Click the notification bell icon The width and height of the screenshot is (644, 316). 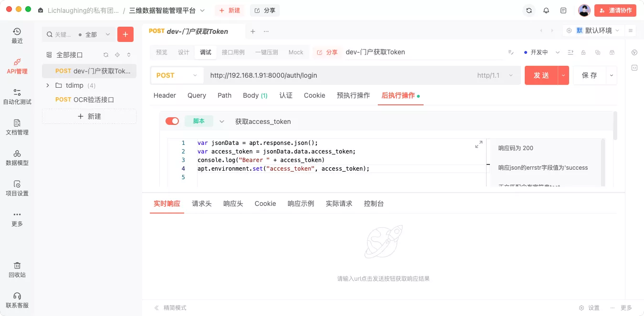(x=546, y=10)
